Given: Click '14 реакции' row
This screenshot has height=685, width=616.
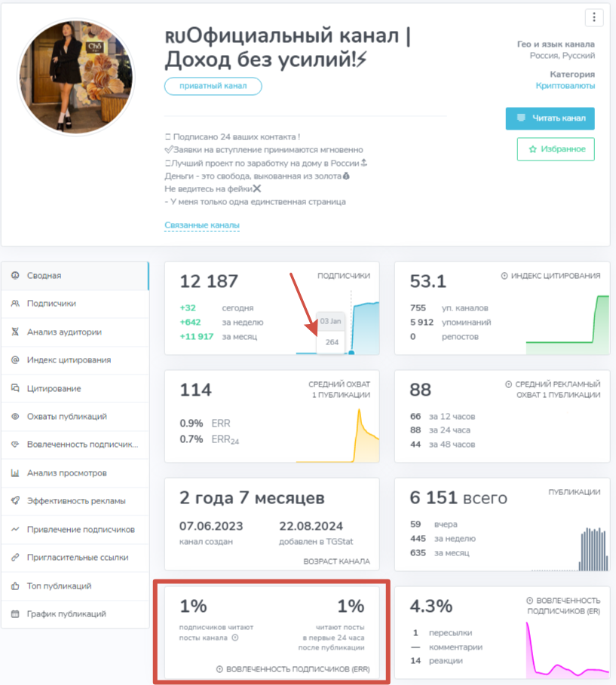Looking at the screenshot, I should (437, 661).
